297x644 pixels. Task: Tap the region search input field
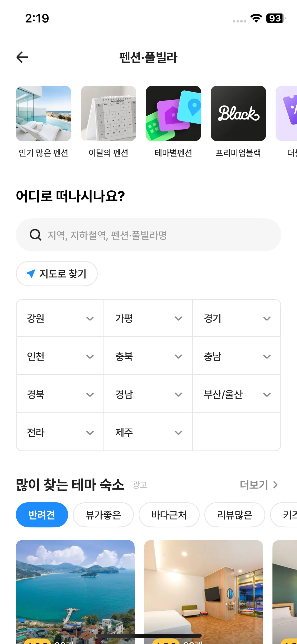pyautogui.click(x=158, y=235)
